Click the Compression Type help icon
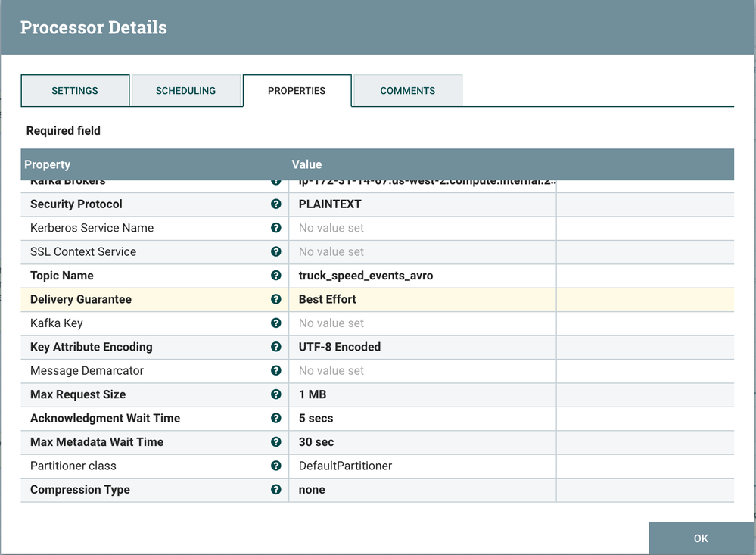The image size is (756, 555). tap(276, 490)
